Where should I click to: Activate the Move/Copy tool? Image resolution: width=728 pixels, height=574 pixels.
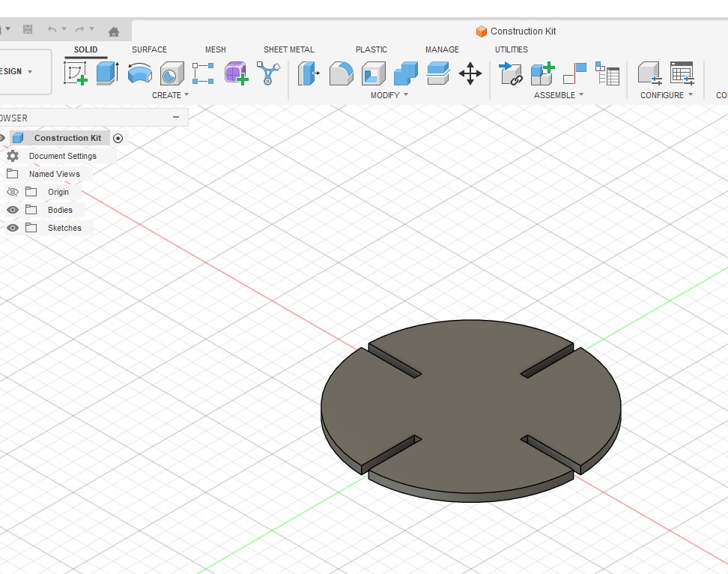(x=470, y=73)
